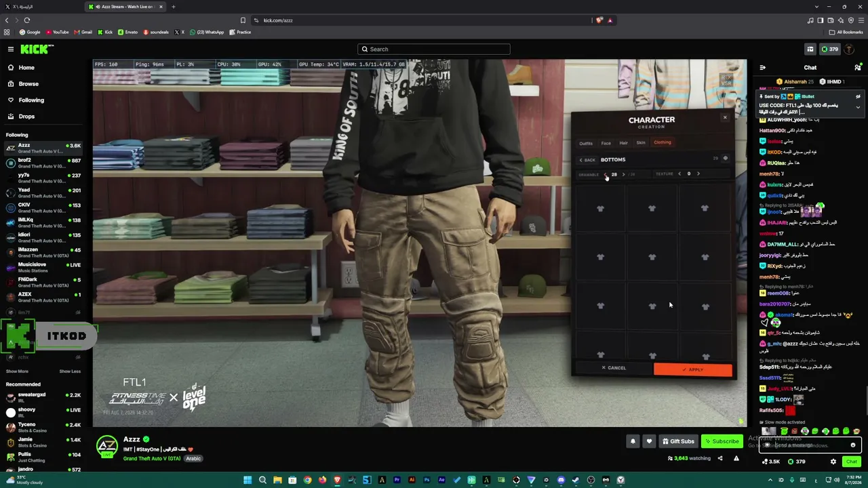The width and height of the screenshot is (868, 488).
Task: Open the Windows Start menu
Action: point(248,480)
